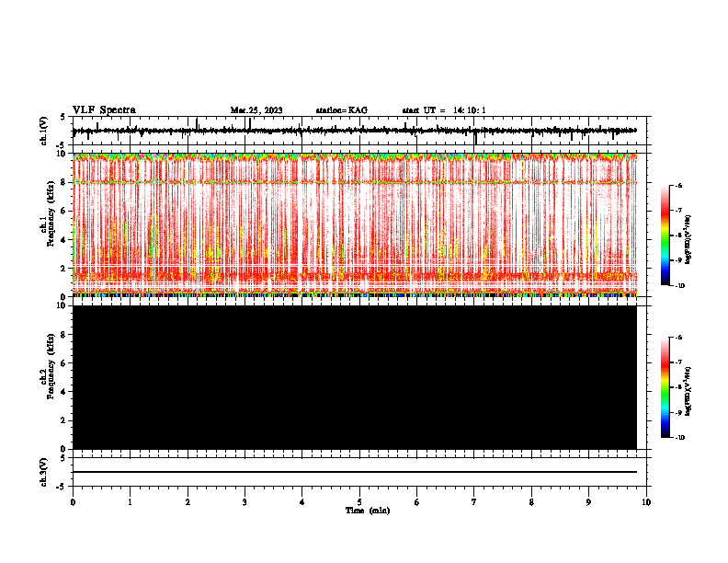Click the ch.2 spectrogram color scale bar
The height and width of the screenshot is (563, 728).
click(665, 387)
